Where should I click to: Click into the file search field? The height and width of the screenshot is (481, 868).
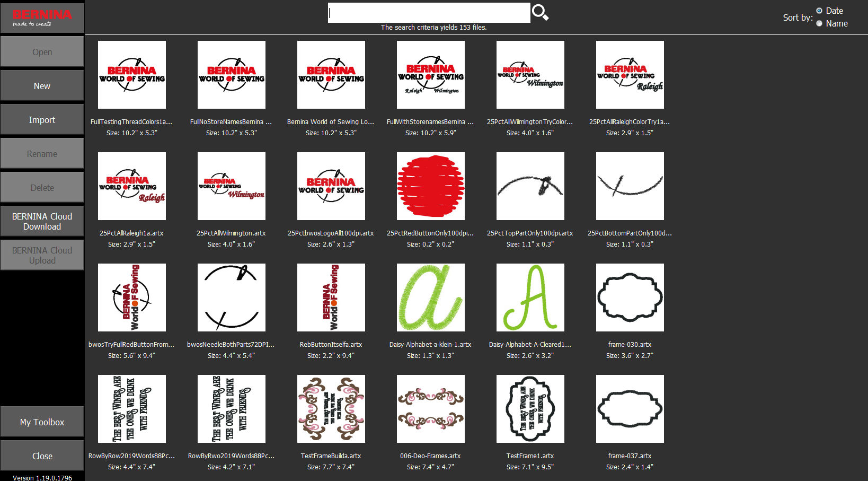coord(429,13)
